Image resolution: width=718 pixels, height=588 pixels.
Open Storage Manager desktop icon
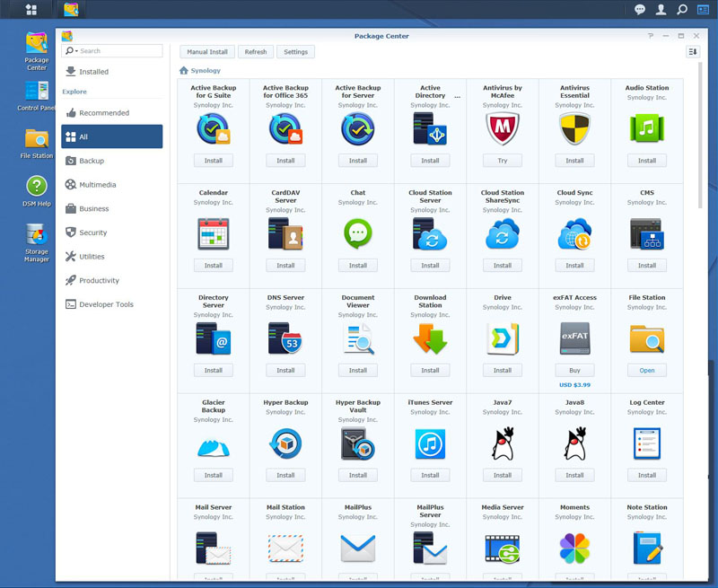tap(37, 236)
